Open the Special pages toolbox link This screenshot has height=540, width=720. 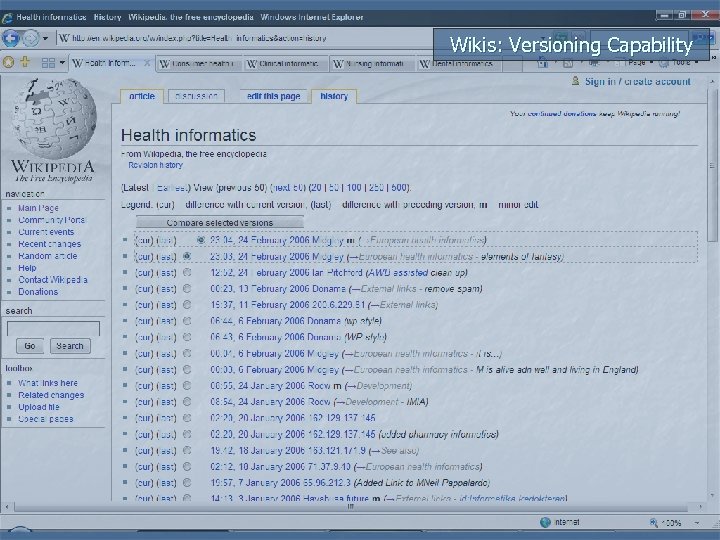(45, 419)
